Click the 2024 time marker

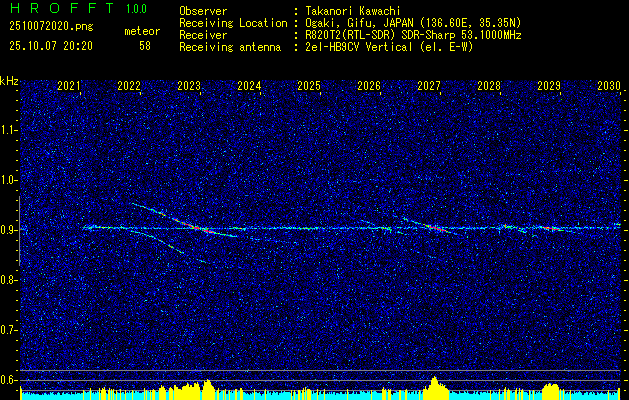click(x=249, y=86)
